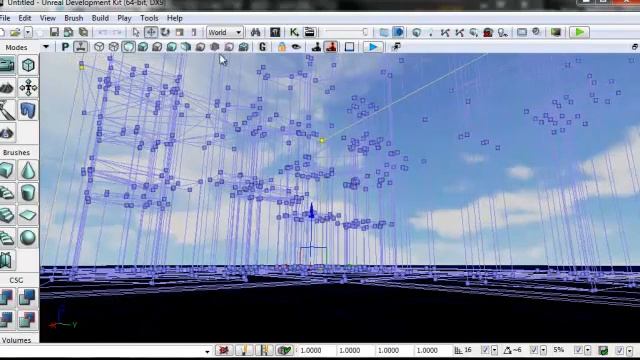Toggle the orange lock selected actors icon
The image size is (640, 360).
pyautogui.click(x=282, y=47)
